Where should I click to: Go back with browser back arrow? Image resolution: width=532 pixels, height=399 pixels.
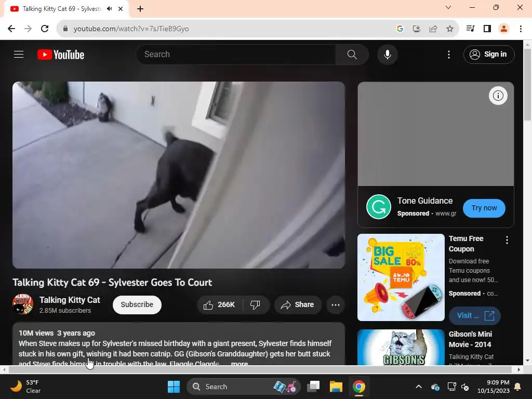tap(11, 29)
